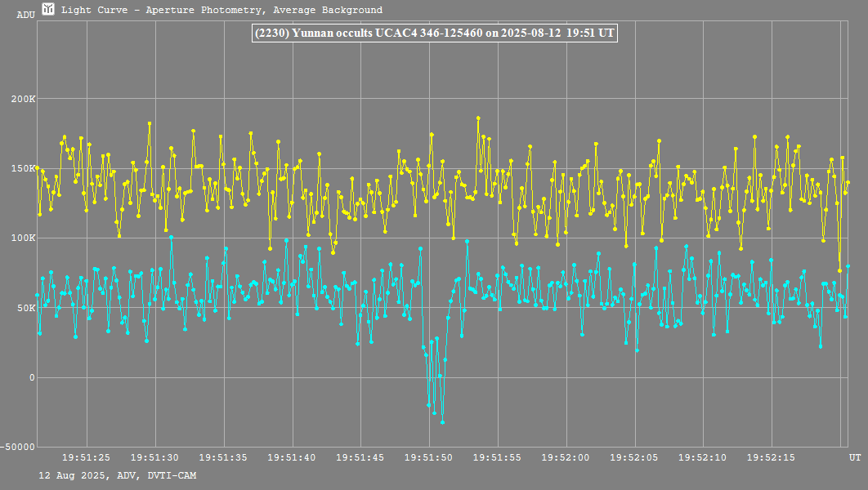Click the 19:52:15 time axis label
The width and height of the screenshot is (868, 490).
point(772,457)
